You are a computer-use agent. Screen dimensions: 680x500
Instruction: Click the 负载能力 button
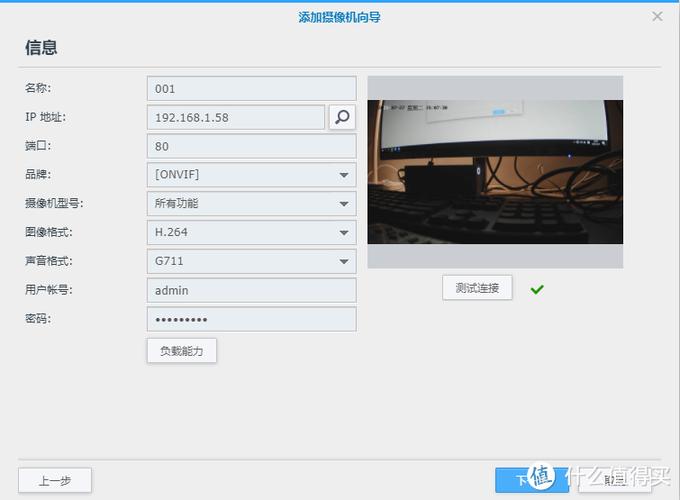[x=182, y=351]
